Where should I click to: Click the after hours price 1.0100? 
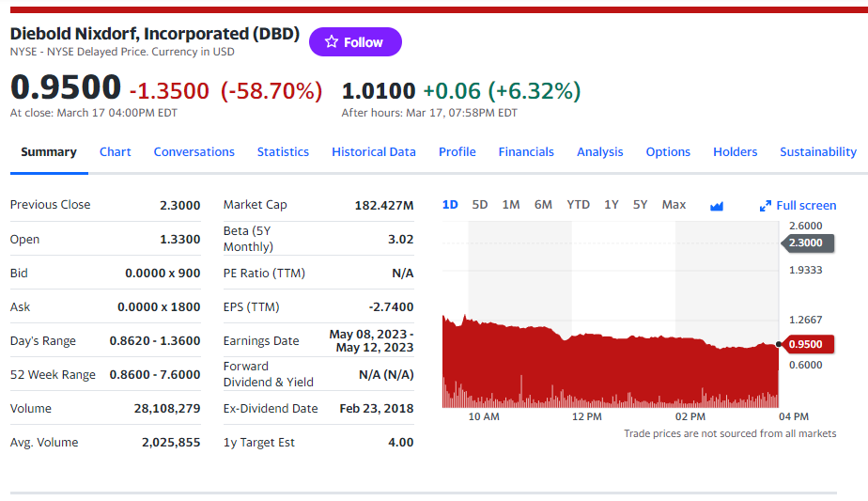(379, 91)
